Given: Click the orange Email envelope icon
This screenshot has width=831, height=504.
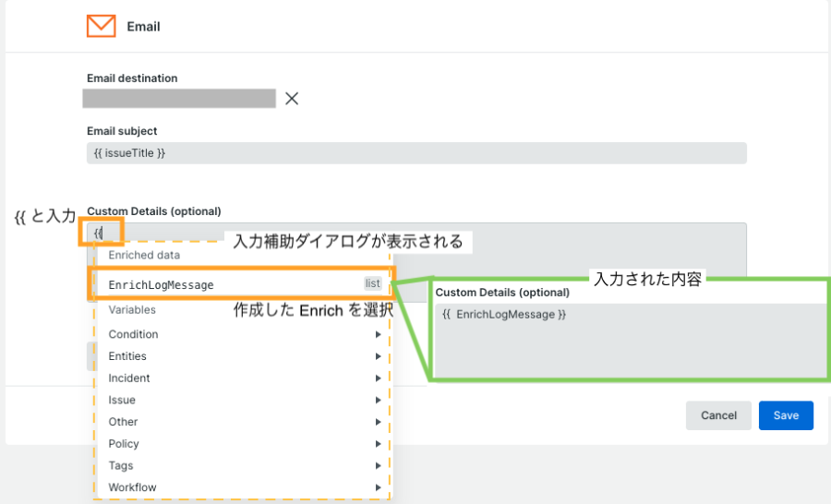Looking at the screenshot, I should [101, 26].
